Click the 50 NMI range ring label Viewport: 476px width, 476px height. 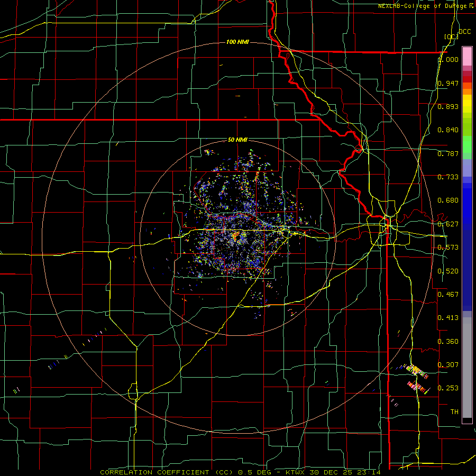(x=237, y=140)
